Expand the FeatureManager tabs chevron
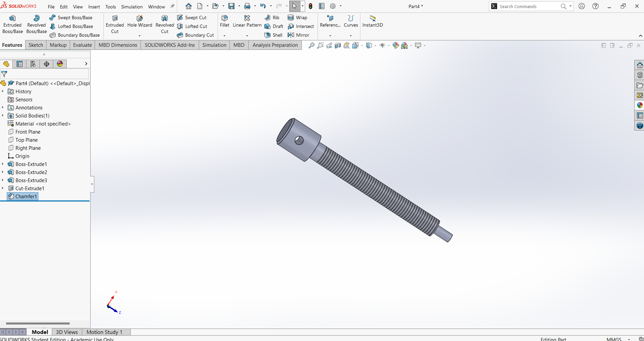This screenshot has width=644, height=341. [x=86, y=64]
